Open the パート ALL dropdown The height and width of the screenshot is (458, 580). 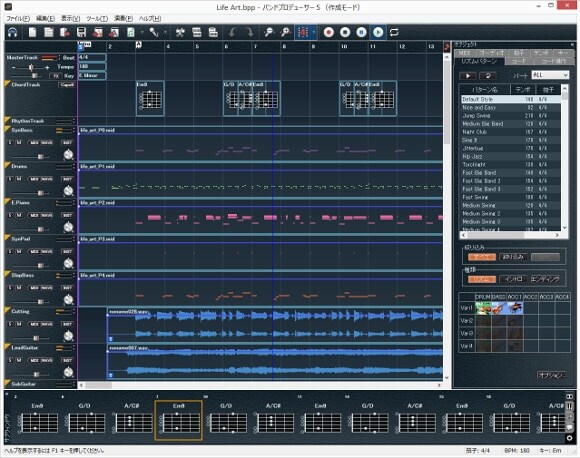[x=550, y=75]
